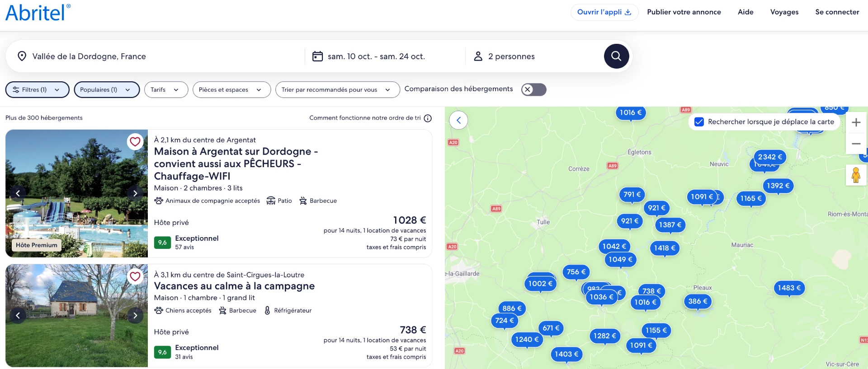Viewport: 868px width, 369px height.
Task: Go to Voyages
Action: click(x=784, y=12)
